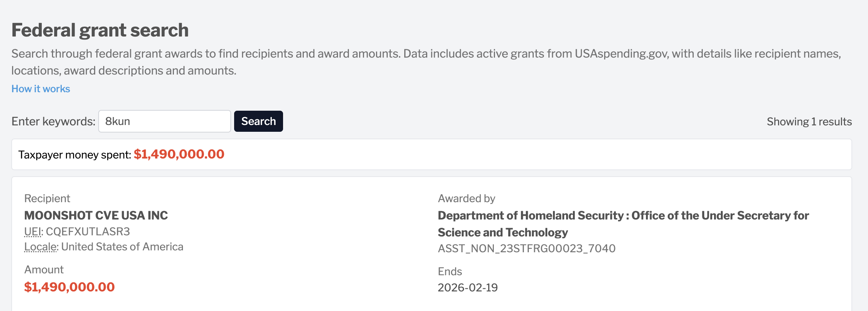
Task: Click the Awarded by section label
Action: pos(466,198)
